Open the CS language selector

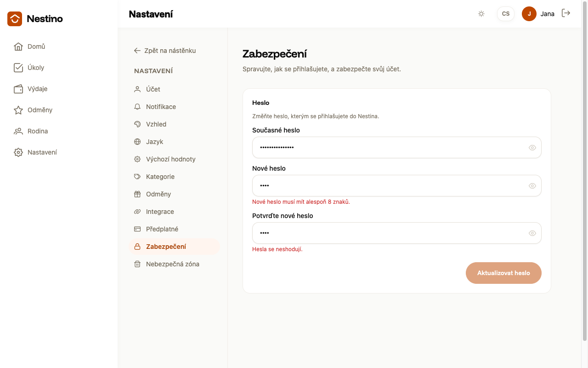506,14
